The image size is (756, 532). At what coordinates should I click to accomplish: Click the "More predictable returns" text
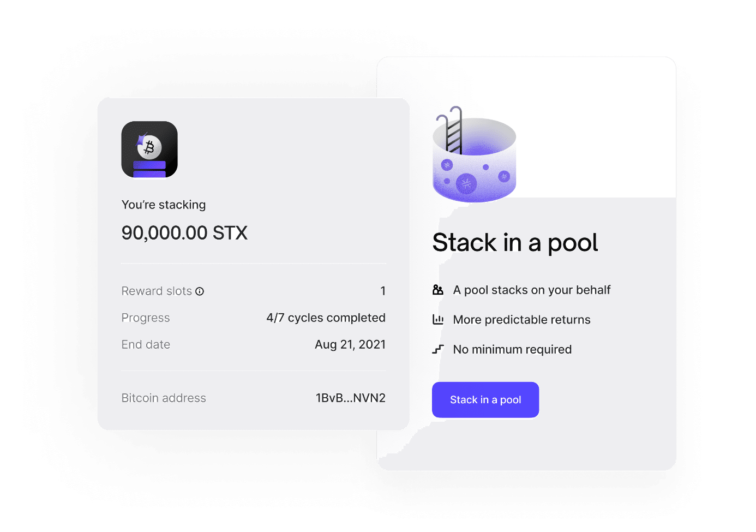coord(521,320)
